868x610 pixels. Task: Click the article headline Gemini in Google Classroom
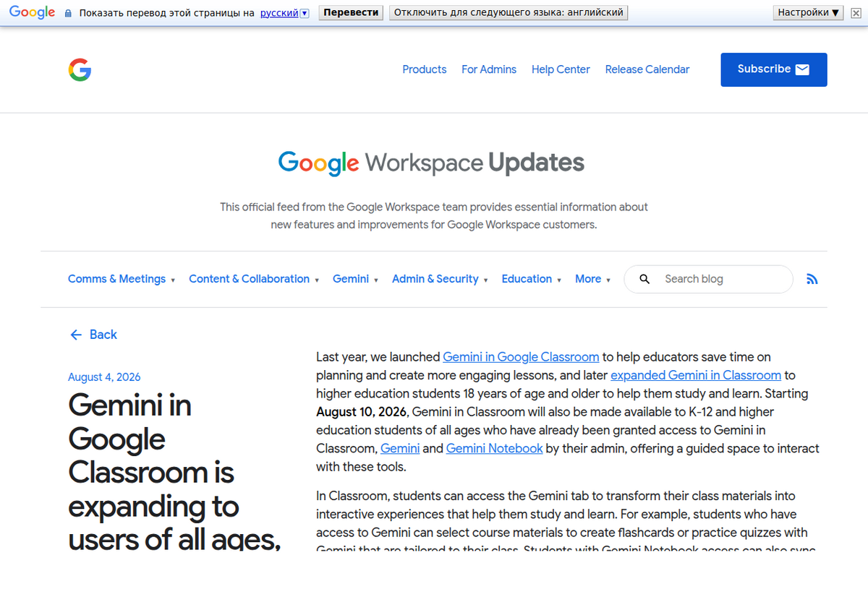coord(174,471)
